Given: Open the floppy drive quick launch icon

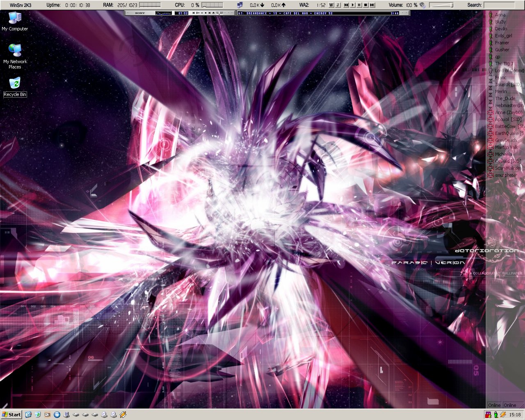Looking at the screenshot, I should [66, 415].
